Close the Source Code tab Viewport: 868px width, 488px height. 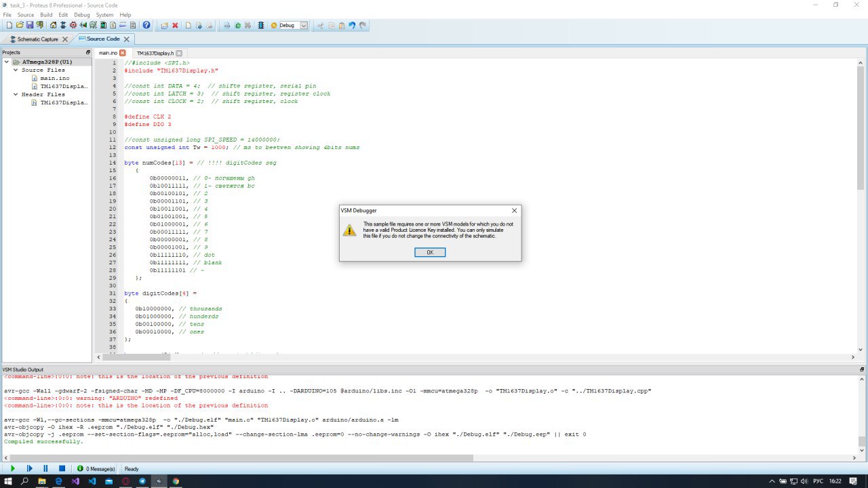[126, 39]
